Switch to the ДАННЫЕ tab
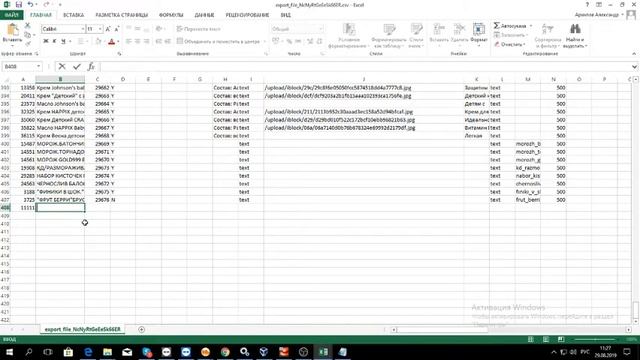This screenshot has width=640, height=360. click(x=204, y=15)
